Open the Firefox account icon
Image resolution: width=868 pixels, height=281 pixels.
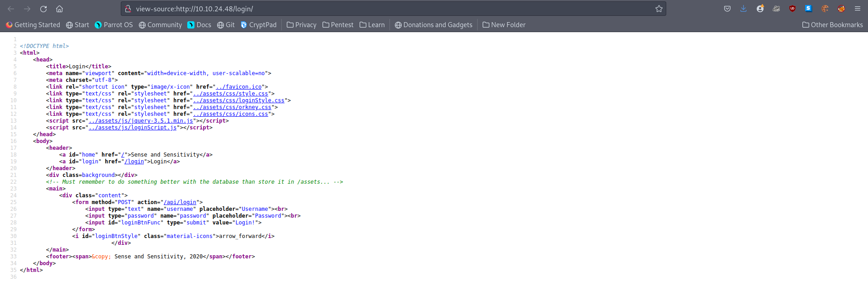pos(760,9)
